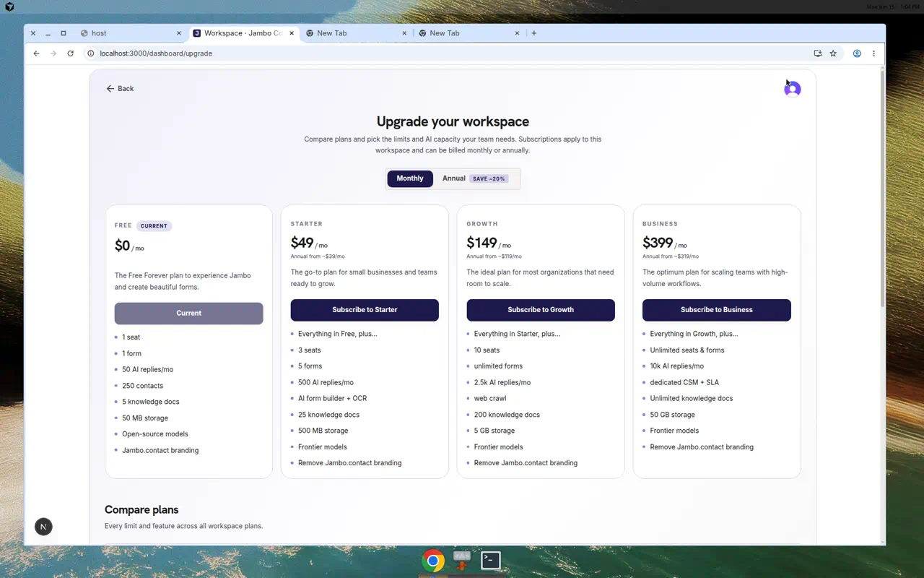Bookmark this page with star icon

pos(833,53)
